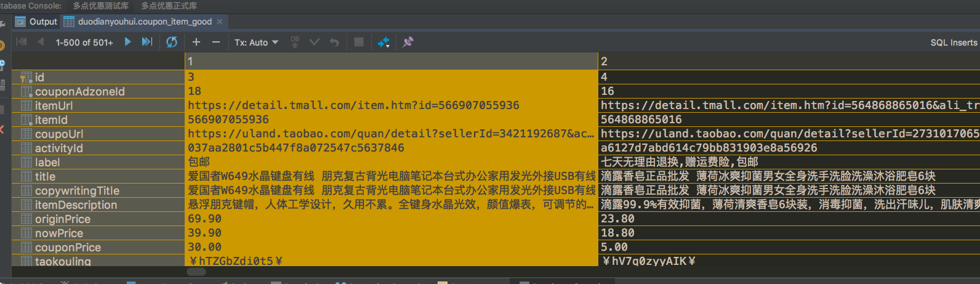Image resolution: width=980 pixels, height=284 pixels.
Task: Select itemDescription field header
Action: click(98, 205)
